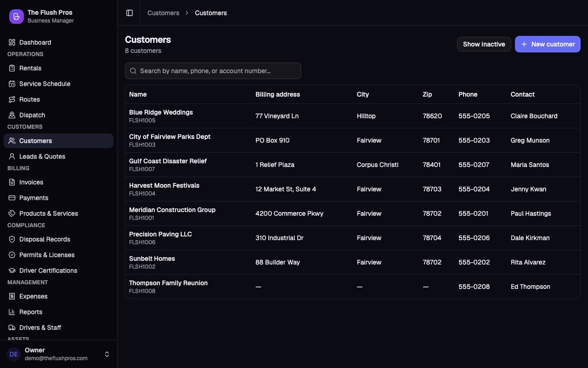Click account number FLSH1006
The height and width of the screenshot is (368, 588).
tap(142, 242)
